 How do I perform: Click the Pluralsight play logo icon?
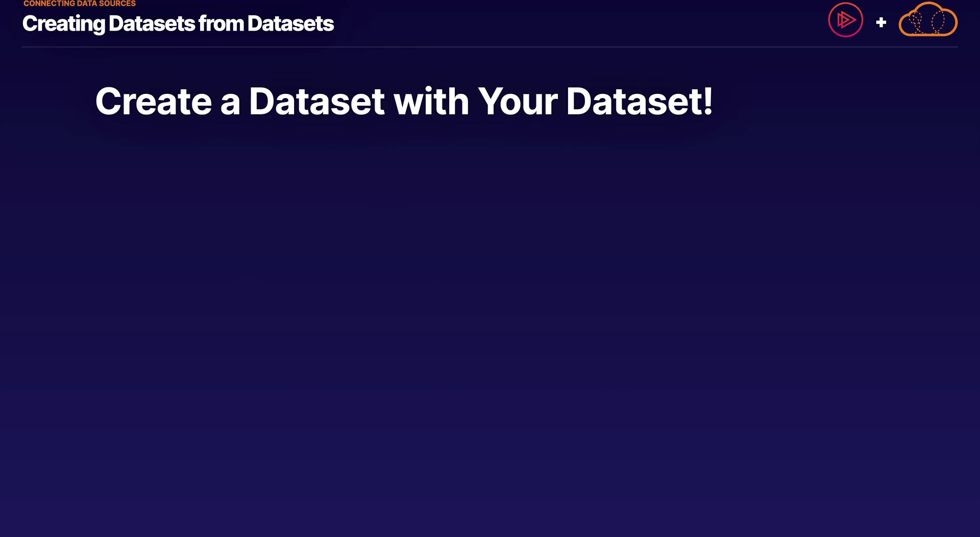pyautogui.click(x=845, y=20)
